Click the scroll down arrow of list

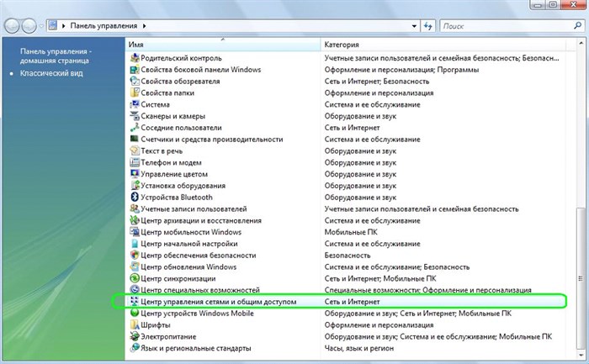[581, 355]
